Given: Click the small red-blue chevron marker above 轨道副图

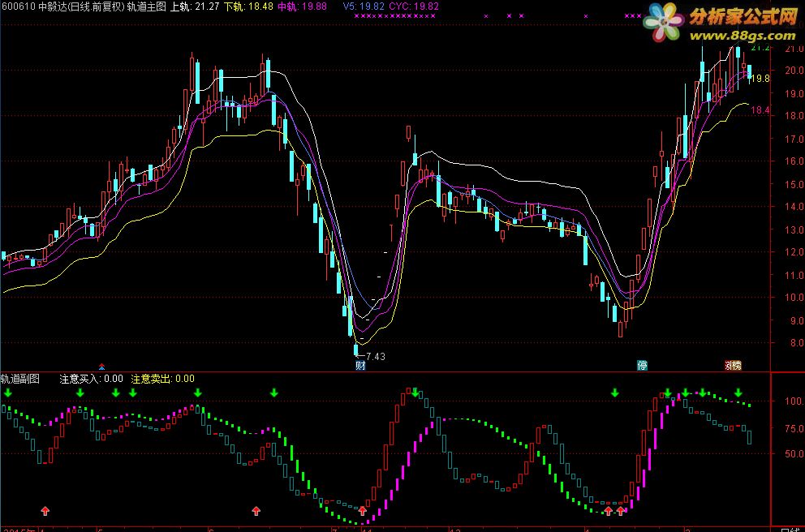Looking at the screenshot, I should tap(101, 367).
